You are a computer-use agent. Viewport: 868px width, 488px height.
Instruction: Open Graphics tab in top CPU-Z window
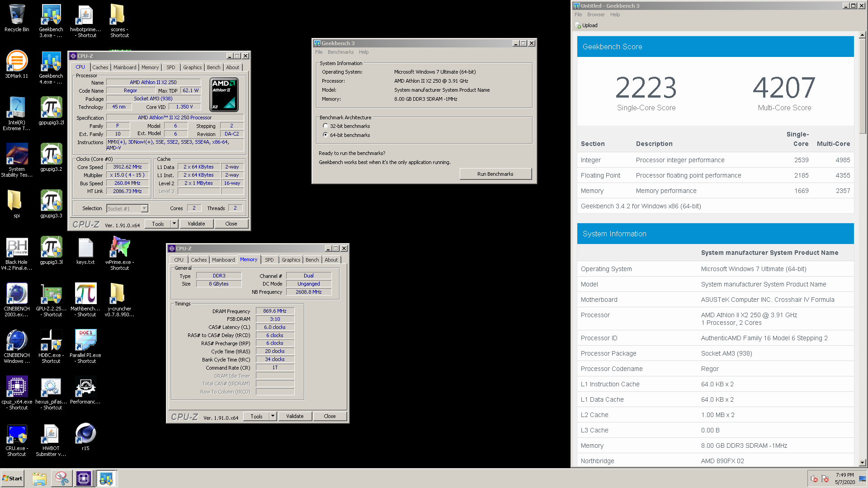[x=193, y=67]
